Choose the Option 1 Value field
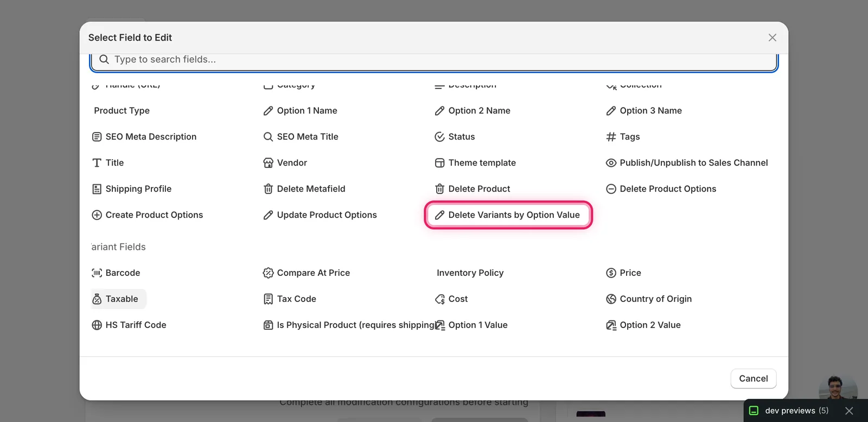 point(471,325)
